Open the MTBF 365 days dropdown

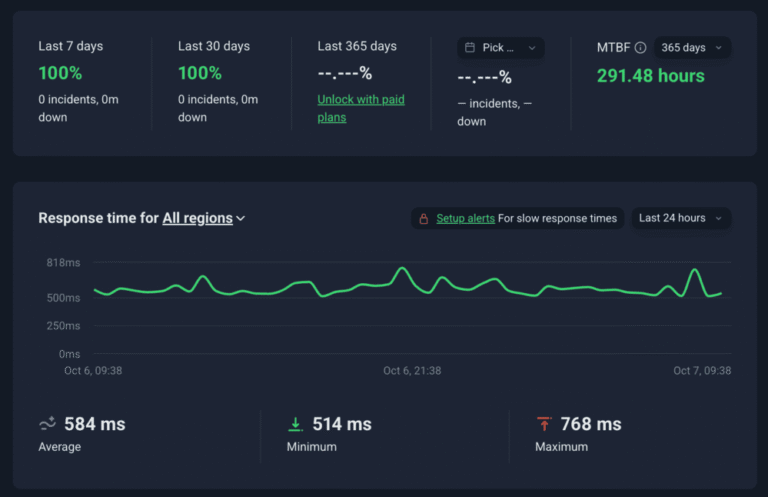pyautogui.click(x=692, y=47)
